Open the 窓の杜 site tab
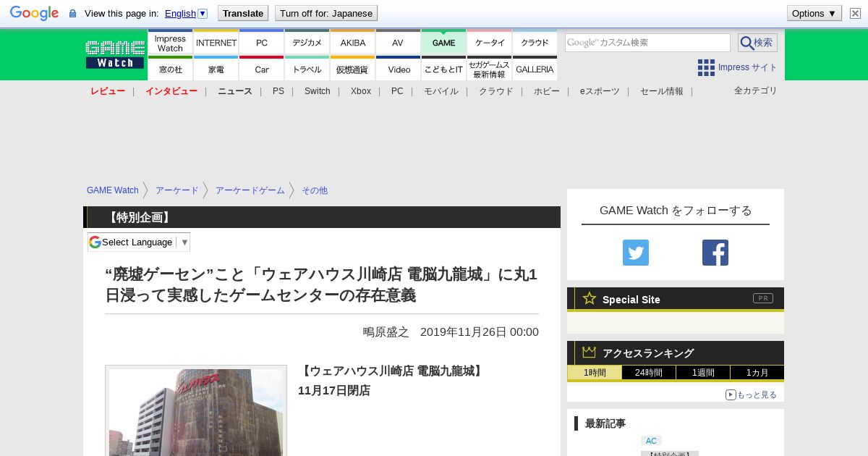 tap(170, 69)
